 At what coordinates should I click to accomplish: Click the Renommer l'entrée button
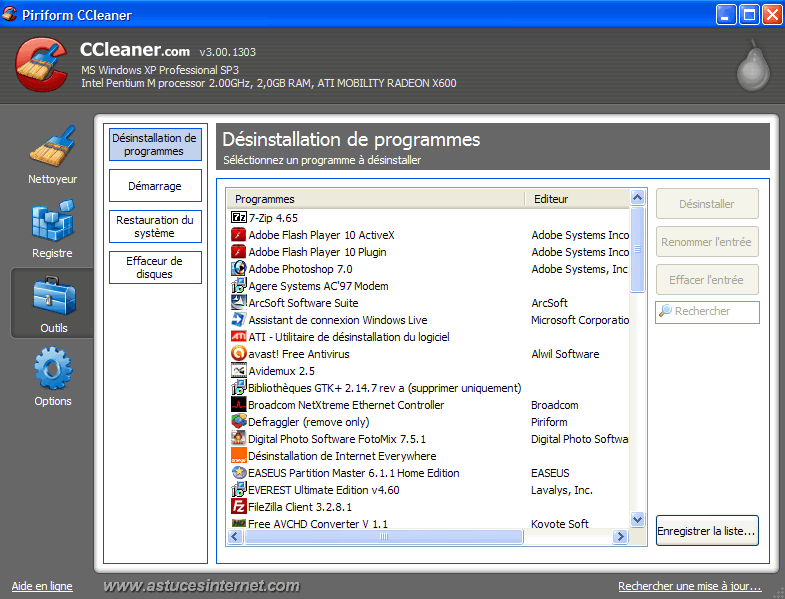(x=707, y=242)
